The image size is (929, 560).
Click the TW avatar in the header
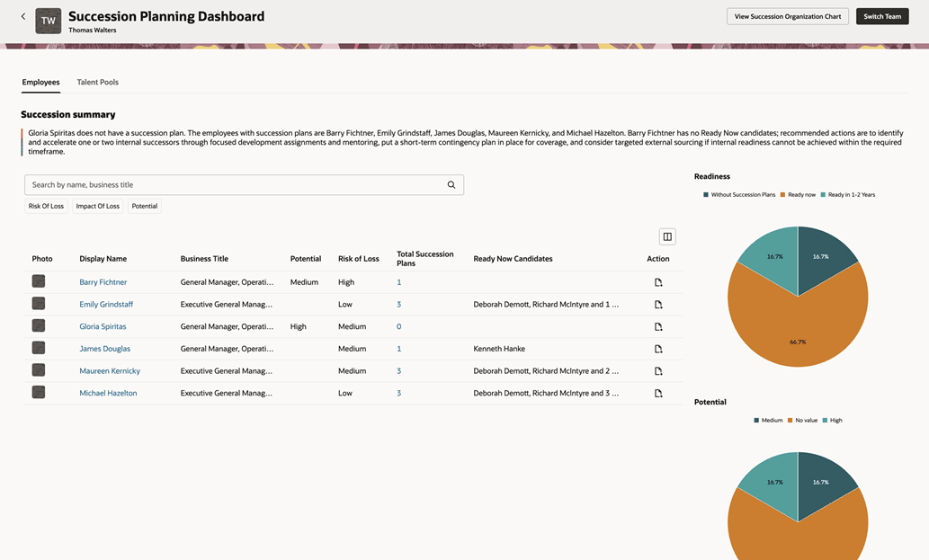coord(47,20)
